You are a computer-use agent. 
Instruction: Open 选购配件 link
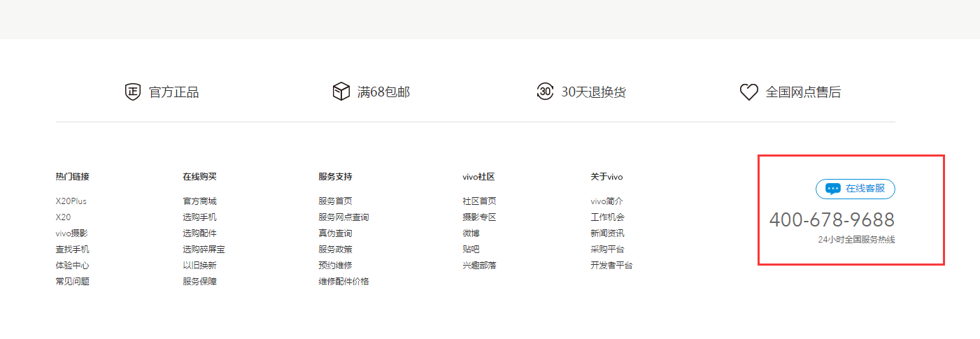[200, 233]
